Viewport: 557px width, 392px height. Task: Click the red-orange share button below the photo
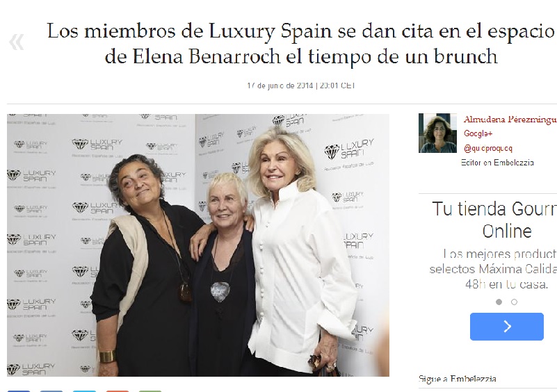coord(118,391)
